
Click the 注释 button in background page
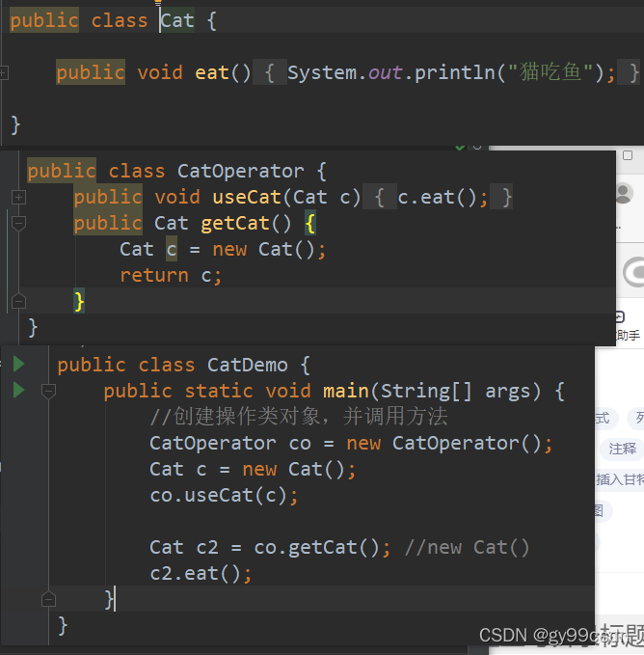coord(622,450)
